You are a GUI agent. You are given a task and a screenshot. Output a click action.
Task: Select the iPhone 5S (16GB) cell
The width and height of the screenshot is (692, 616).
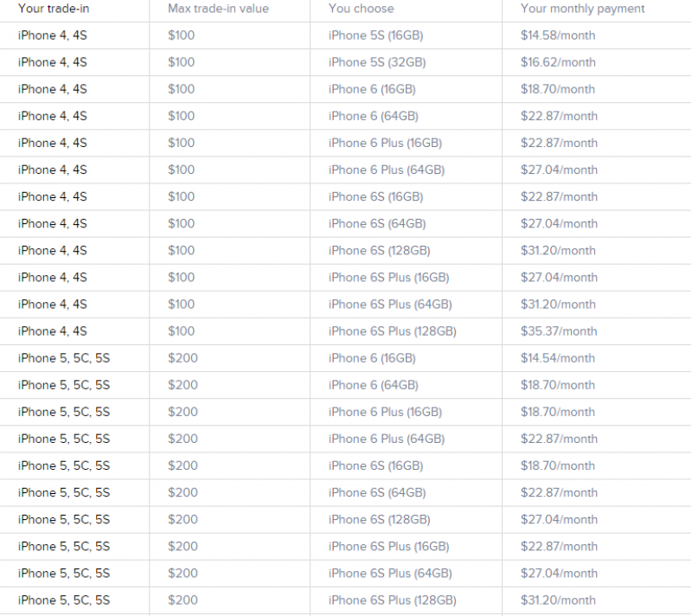375,35
